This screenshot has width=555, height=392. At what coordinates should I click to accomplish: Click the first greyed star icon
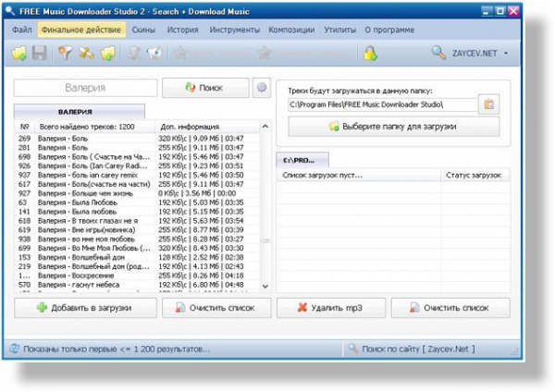(x=180, y=54)
